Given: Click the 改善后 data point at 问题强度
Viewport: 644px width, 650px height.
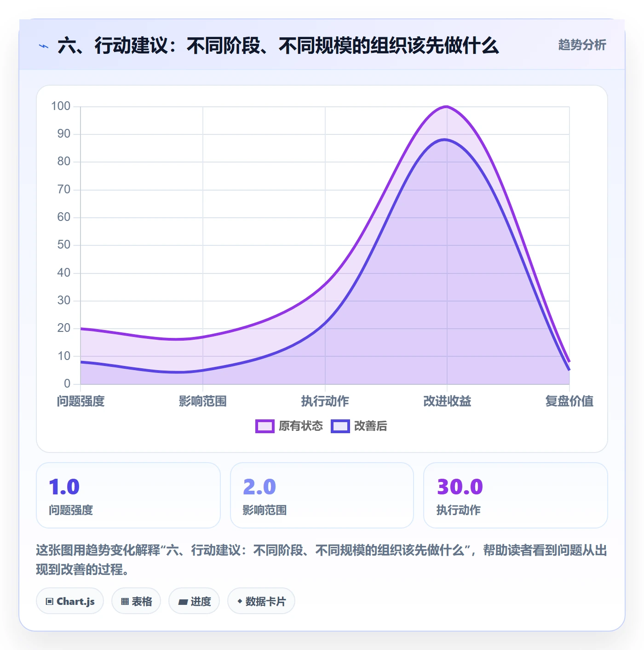Looking at the screenshot, I should (x=81, y=362).
